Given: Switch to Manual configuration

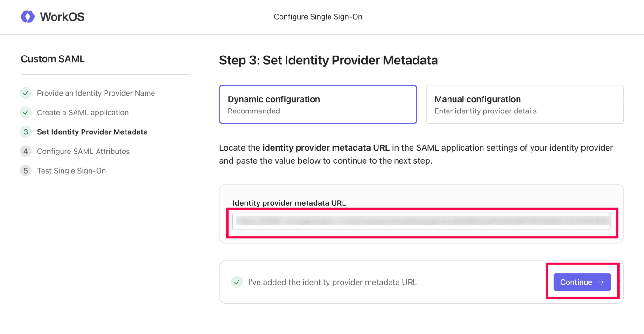Looking at the screenshot, I should tap(525, 104).
